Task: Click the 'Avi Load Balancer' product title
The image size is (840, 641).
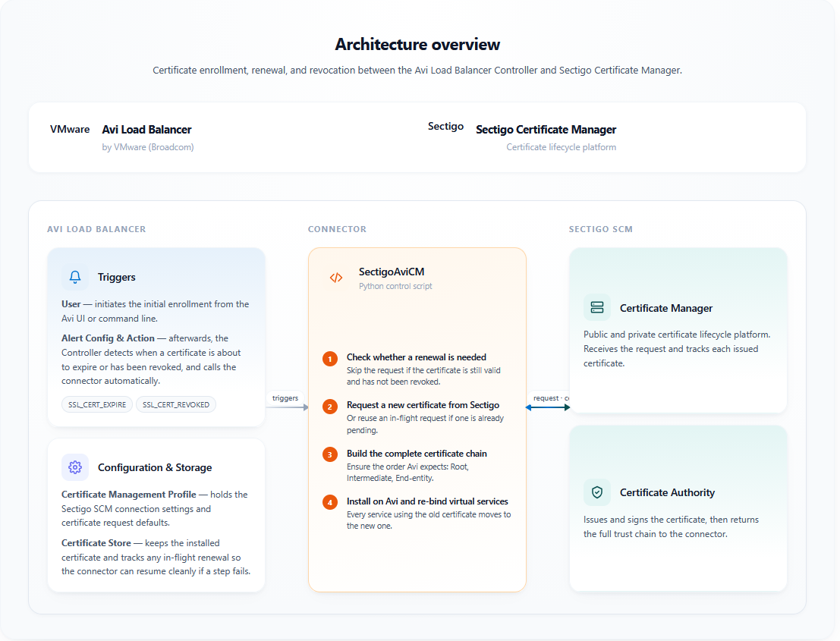Action: click(x=146, y=130)
